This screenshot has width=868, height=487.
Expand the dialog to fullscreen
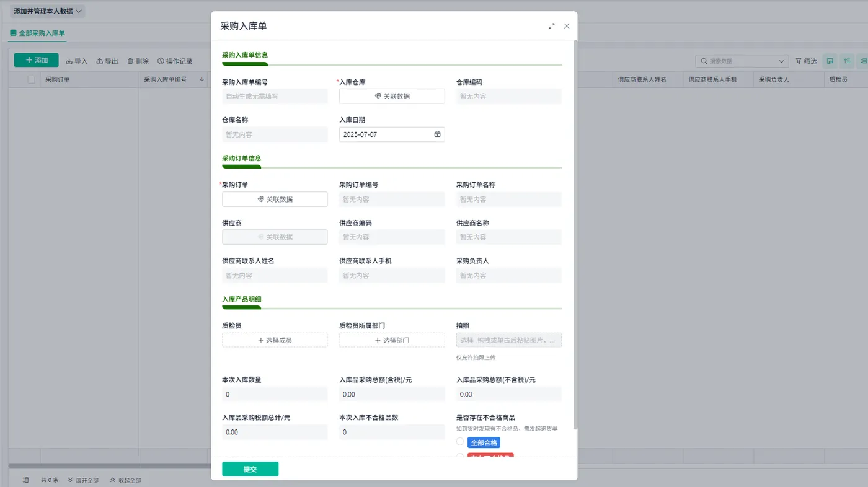click(552, 26)
